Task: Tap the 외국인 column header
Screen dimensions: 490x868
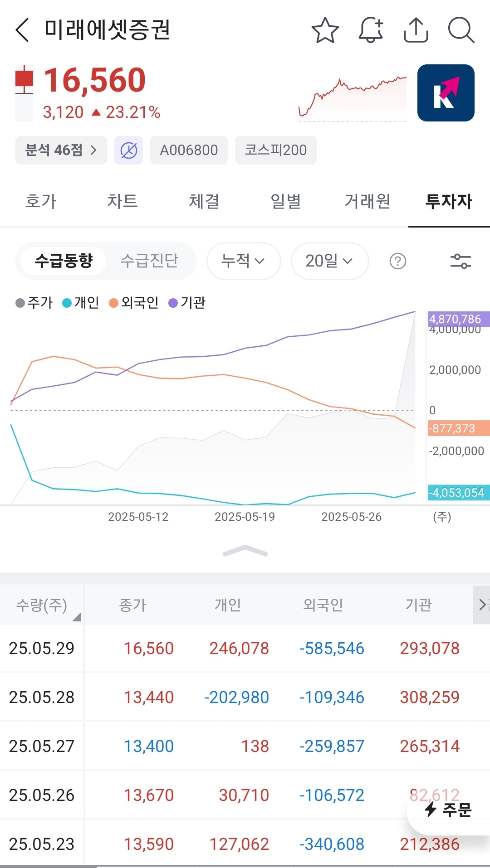Action: [x=323, y=605]
